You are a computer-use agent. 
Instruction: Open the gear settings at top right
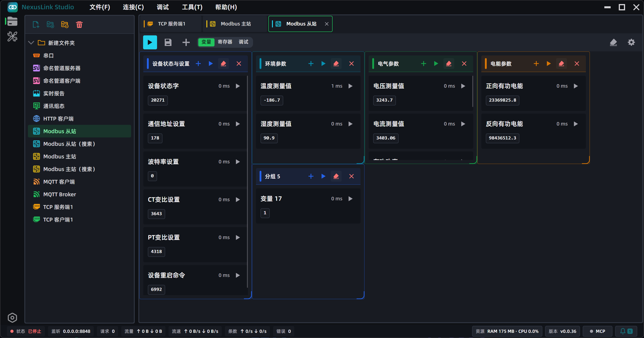click(x=631, y=42)
